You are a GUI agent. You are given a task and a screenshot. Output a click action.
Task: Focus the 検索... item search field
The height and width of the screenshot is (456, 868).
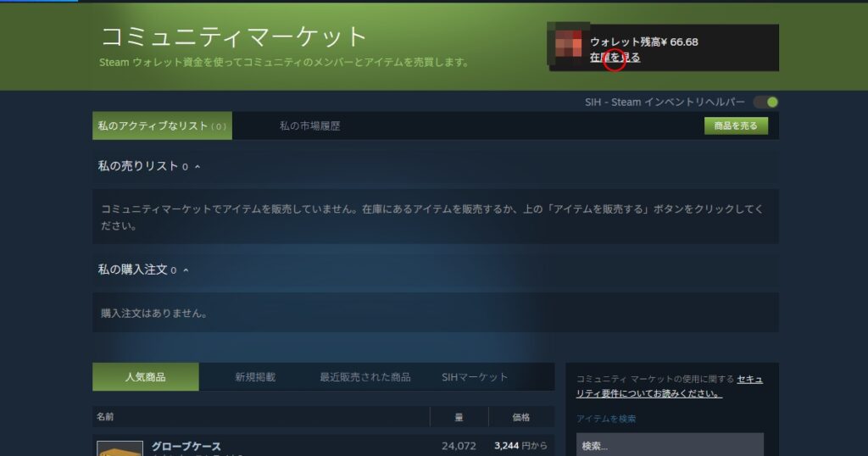670,446
